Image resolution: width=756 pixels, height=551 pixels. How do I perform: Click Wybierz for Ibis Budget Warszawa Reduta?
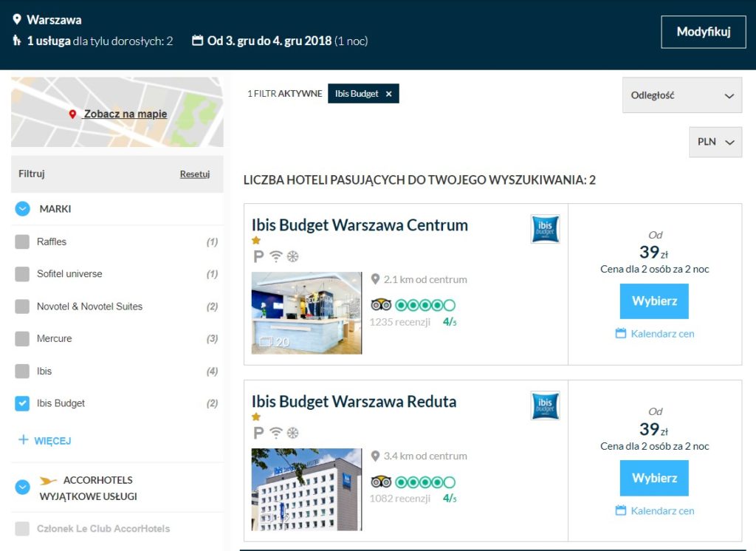coord(654,478)
